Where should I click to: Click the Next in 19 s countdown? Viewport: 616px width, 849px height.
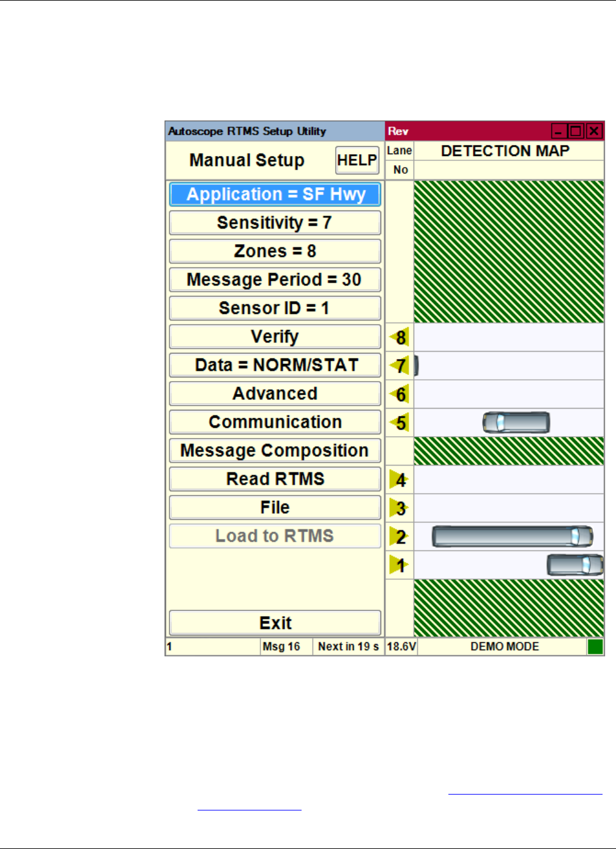(x=349, y=647)
